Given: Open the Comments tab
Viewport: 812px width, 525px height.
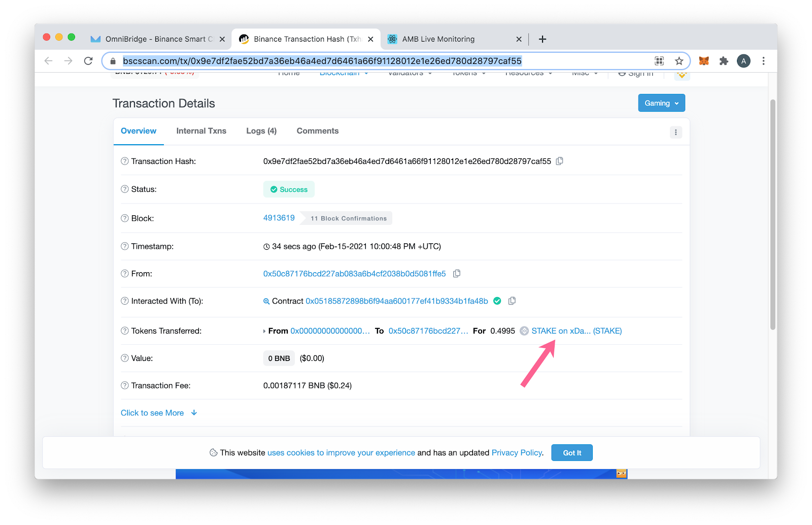Looking at the screenshot, I should pos(318,131).
